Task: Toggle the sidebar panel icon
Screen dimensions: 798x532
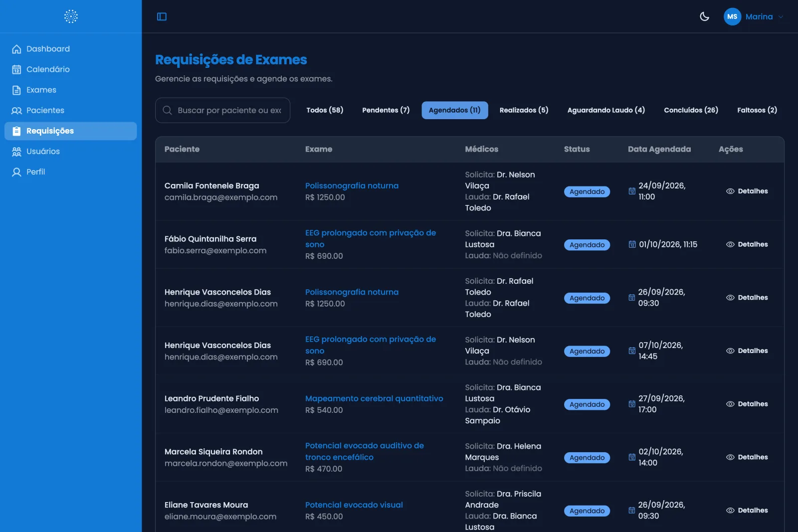Action: 162,16
